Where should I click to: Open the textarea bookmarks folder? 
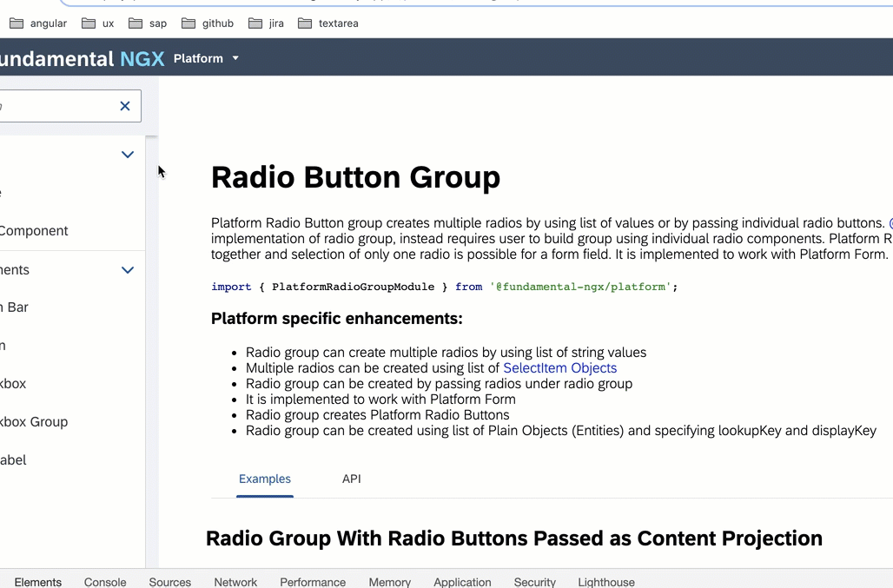(328, 23)
